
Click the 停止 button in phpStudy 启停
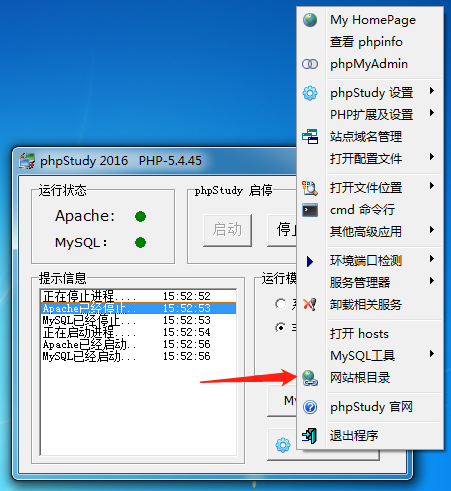[282, 230]
